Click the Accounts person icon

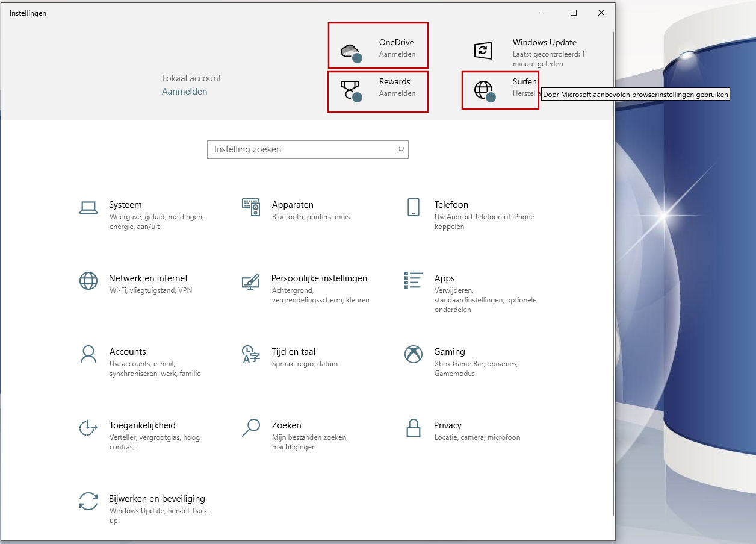coord(88,354)
